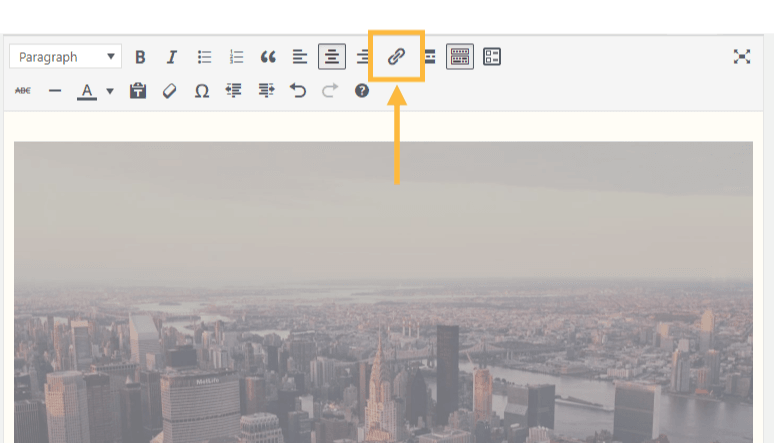Apply the text color button
The width and height of the screenshot is (774, 443).
pyautogui.click(x=87, y=91)
